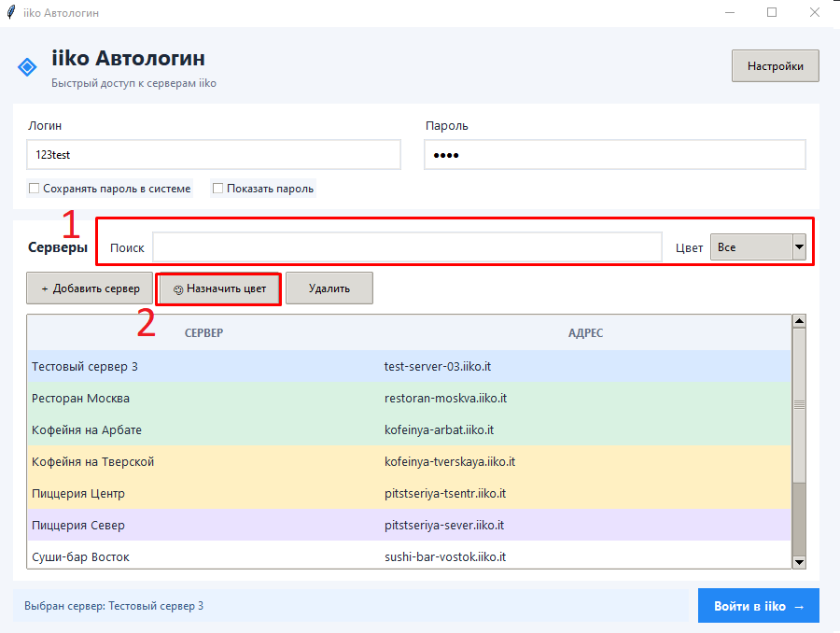
Task: Click address pitstseriya-sever.iiko.it
Action: point(444,526)
